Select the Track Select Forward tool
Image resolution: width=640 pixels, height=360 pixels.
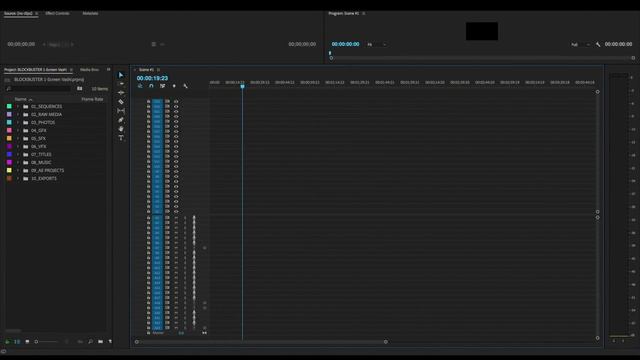pos(121,84)
